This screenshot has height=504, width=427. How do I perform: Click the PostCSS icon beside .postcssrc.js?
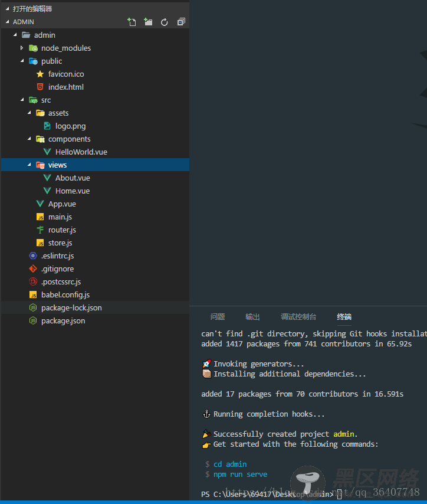[x=33, y=282]
